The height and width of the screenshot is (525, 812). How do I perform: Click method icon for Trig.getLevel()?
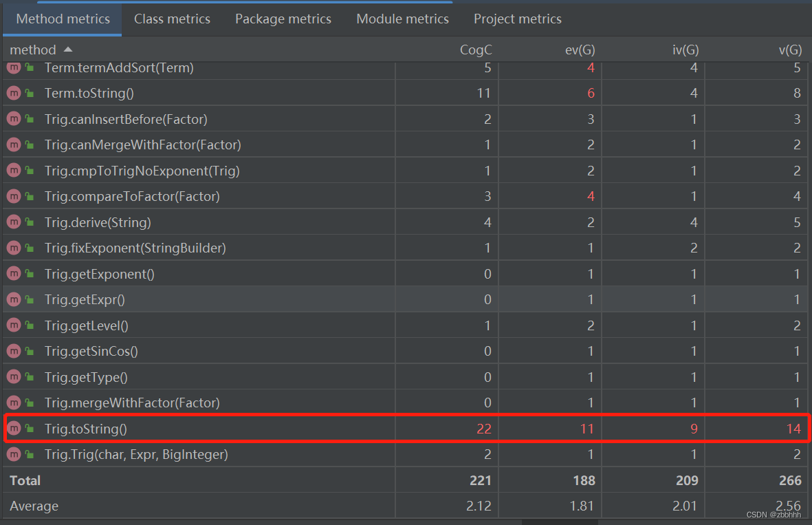tap(14, 325)
